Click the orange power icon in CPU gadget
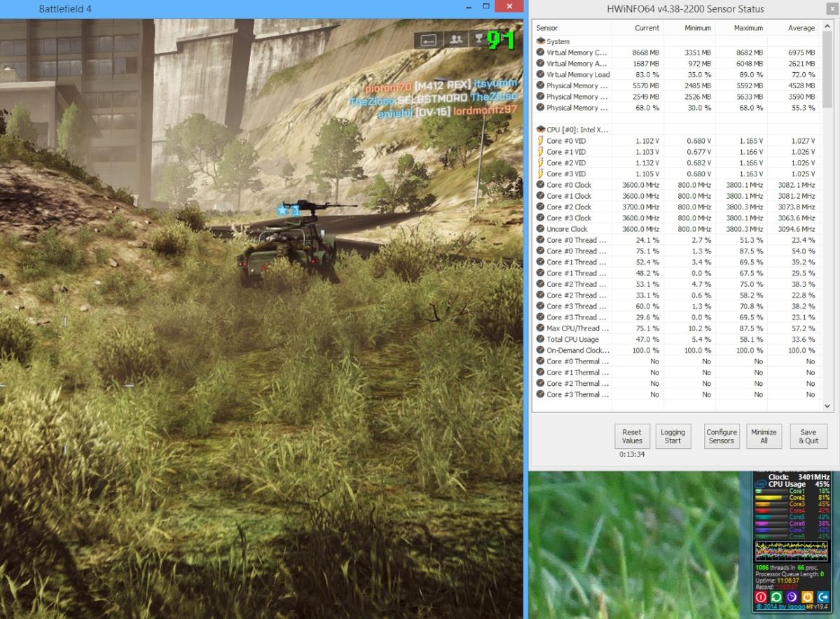Screen dimensions: 840x619 point(807,597)
